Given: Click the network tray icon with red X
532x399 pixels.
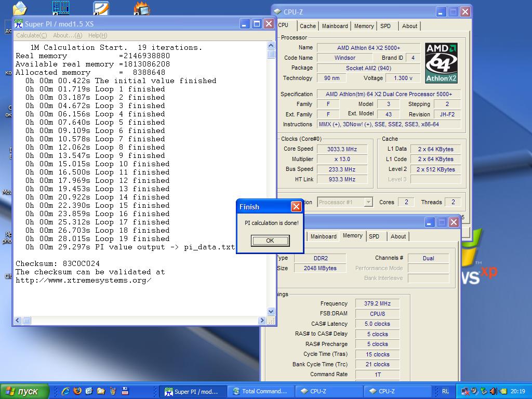Looking at the screenshot, I should [465, 392].
